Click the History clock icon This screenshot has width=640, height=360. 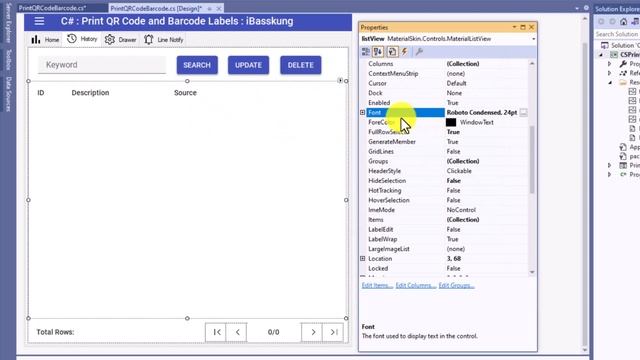[72, 39]
